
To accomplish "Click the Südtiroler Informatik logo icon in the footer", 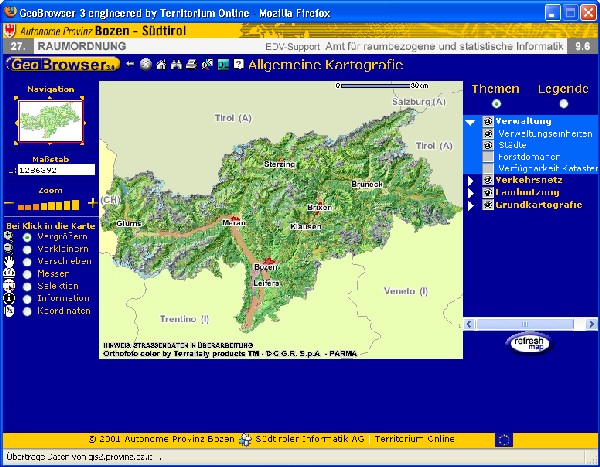I will click(x=245, y=439).
